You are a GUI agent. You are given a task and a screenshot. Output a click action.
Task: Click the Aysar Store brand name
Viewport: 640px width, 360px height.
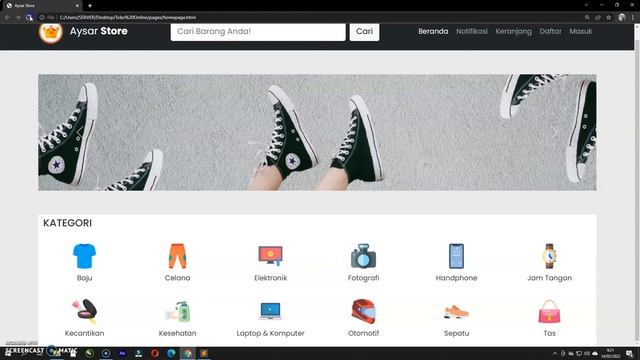tap(98, 31)
